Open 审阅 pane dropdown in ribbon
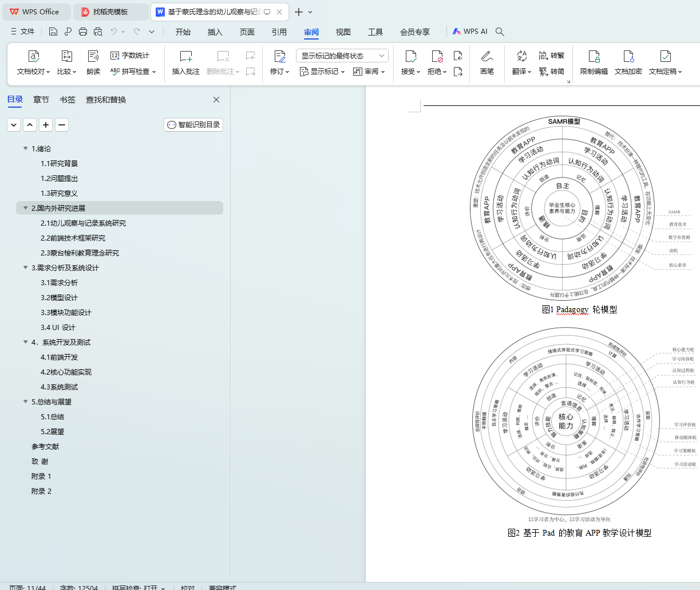 369,72
